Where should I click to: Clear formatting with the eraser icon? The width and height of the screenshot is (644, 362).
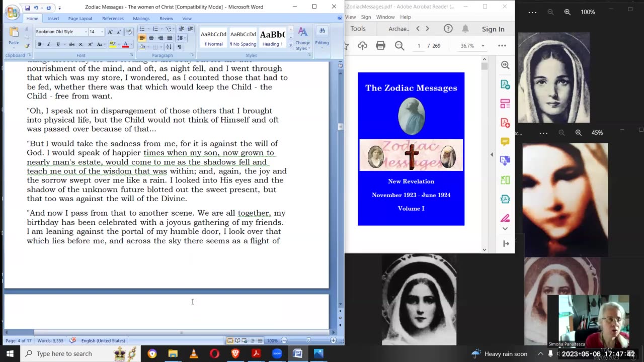pos(129,32)
